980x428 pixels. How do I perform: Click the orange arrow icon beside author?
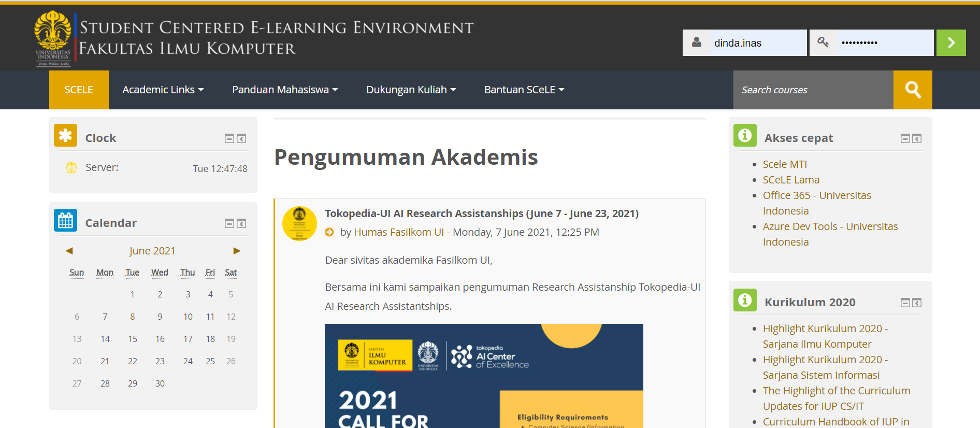click(329, 232)
